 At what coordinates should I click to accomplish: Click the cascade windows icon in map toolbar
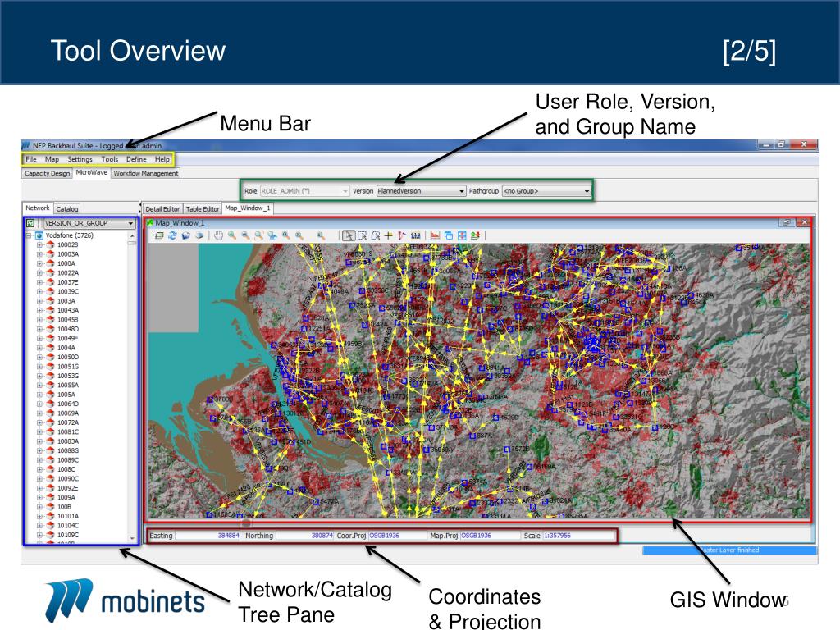coord(449,235)
